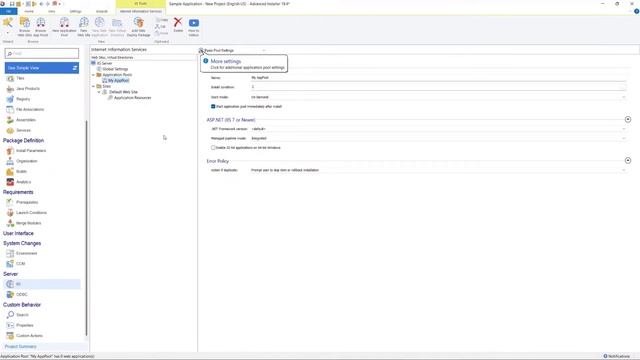
Task: Open the Wizard ribbon button
Action: click(8, 26)
